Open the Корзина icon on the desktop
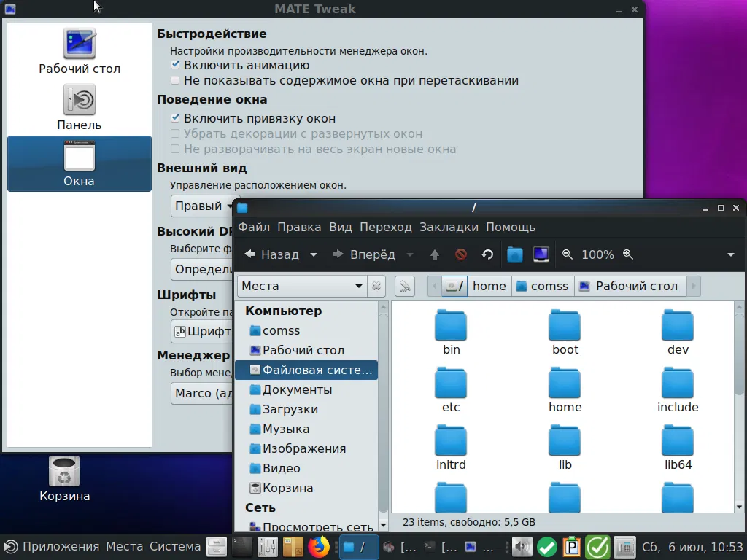This screenshot has width=747, height=560. [x=64, y=479]
